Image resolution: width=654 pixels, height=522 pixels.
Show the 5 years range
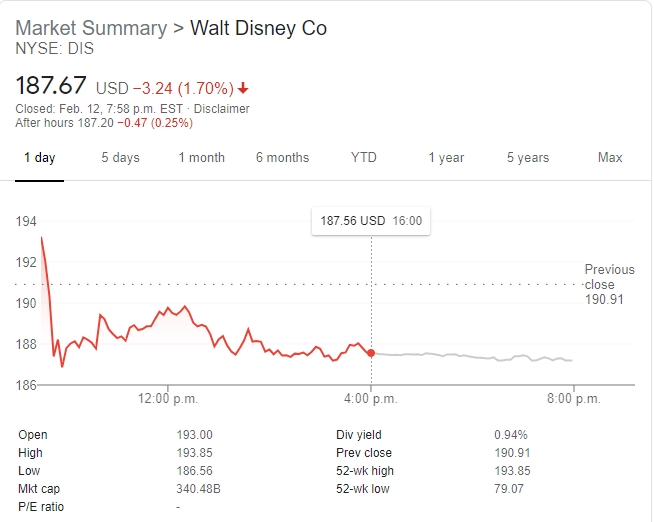[x=527, y=158]
